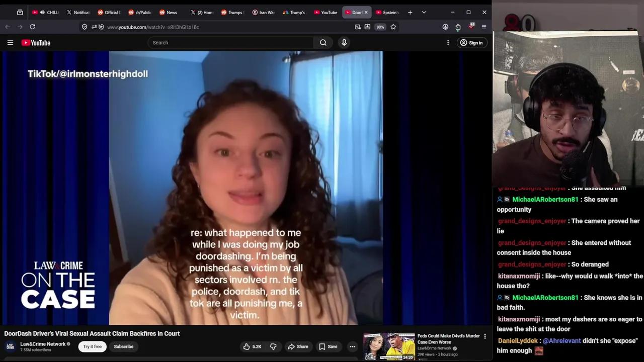The width and height of the screenshot is (644, 362).
Task: Switch to the (2) Home X tab
Action: pyautogui.click(x=202, y=12)
